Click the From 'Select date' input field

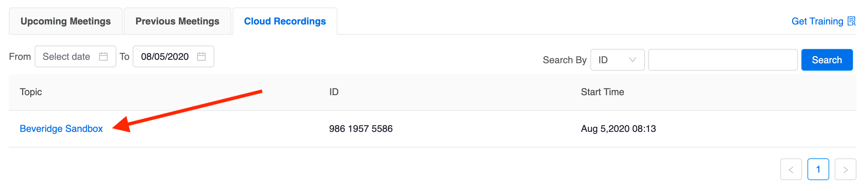click(76, 56)
